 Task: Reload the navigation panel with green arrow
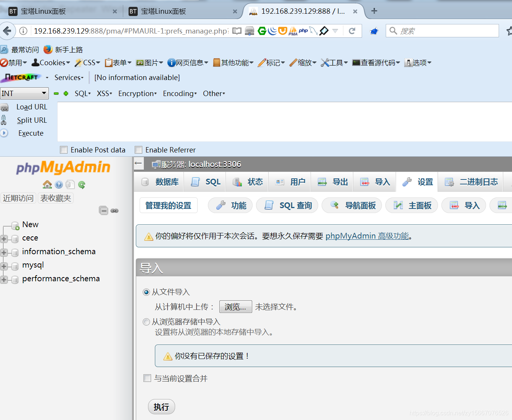82,185
